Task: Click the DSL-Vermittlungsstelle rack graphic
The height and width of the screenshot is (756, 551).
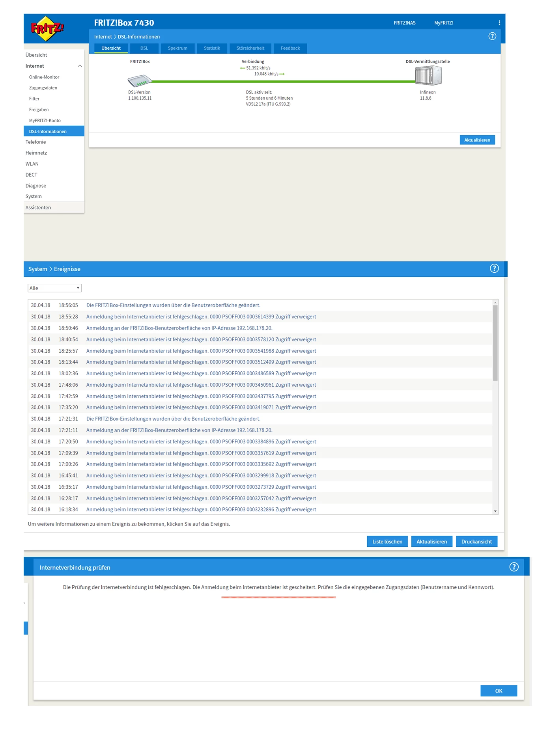Action: [x=428, y=76]
